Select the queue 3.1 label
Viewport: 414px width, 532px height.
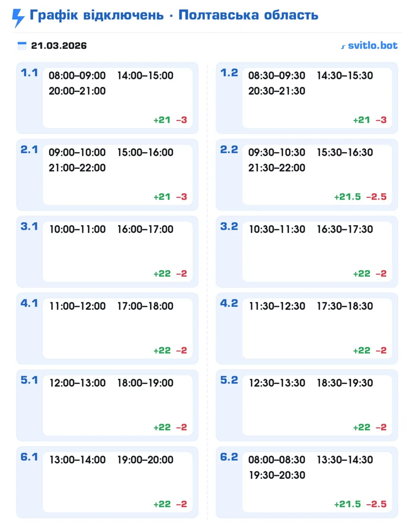click(29, 227)
